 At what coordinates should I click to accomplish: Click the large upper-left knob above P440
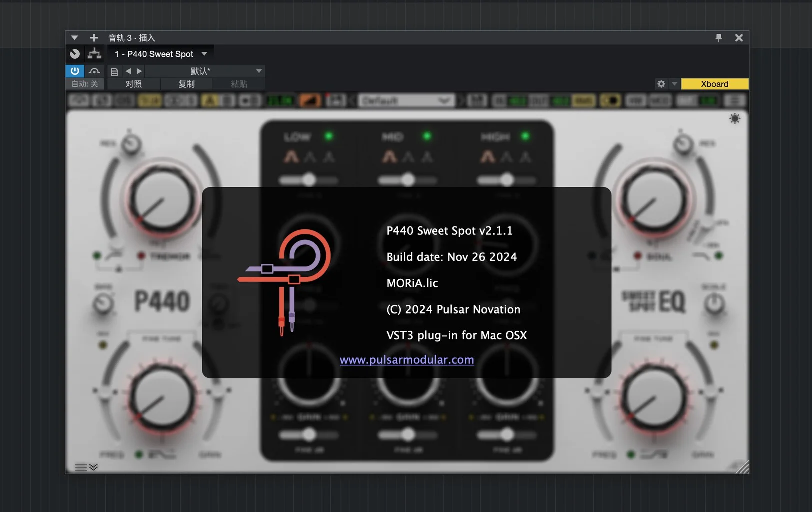[x=161, y=200]
